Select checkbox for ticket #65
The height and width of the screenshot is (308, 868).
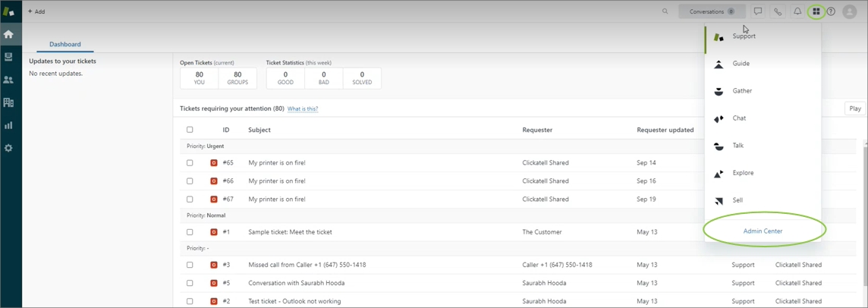coord(190,162)
